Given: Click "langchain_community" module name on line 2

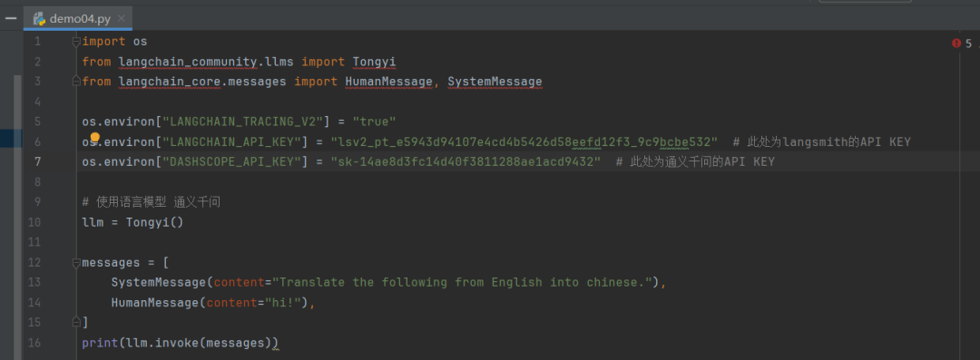Looking at the screenshot, I should click(188, 62).
